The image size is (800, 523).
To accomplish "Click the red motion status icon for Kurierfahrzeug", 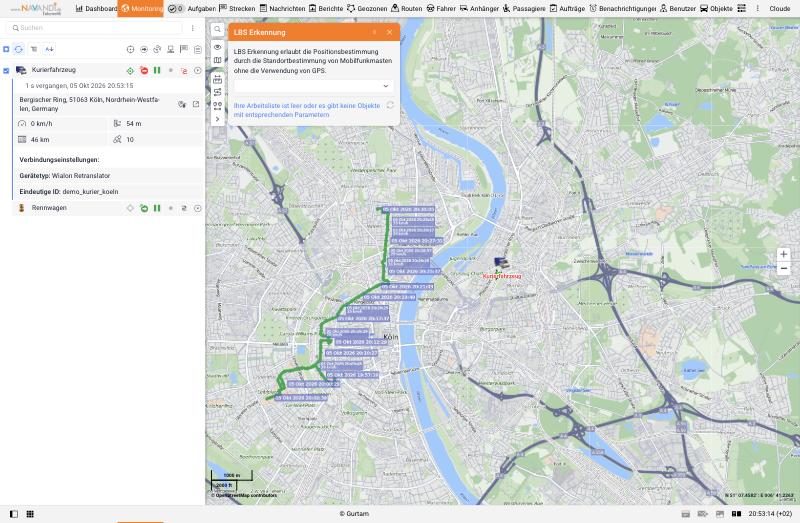I will (144, 70).
